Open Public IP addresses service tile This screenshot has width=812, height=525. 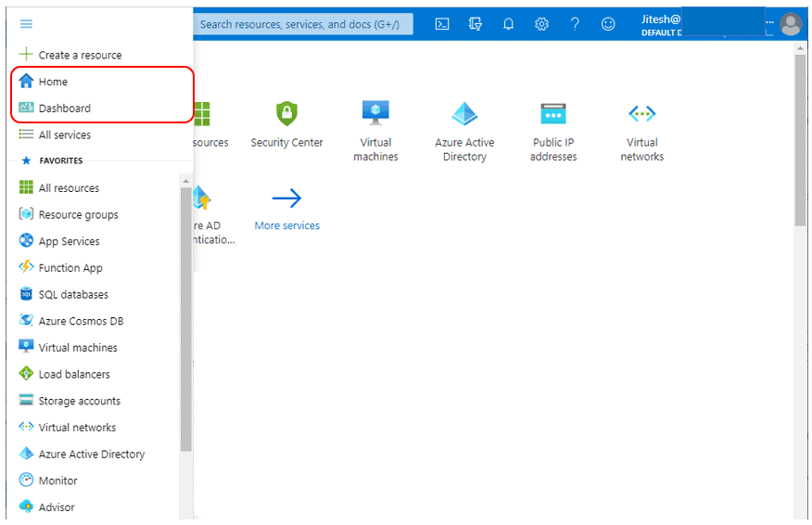pyautogui.click(x=553, y=131)
